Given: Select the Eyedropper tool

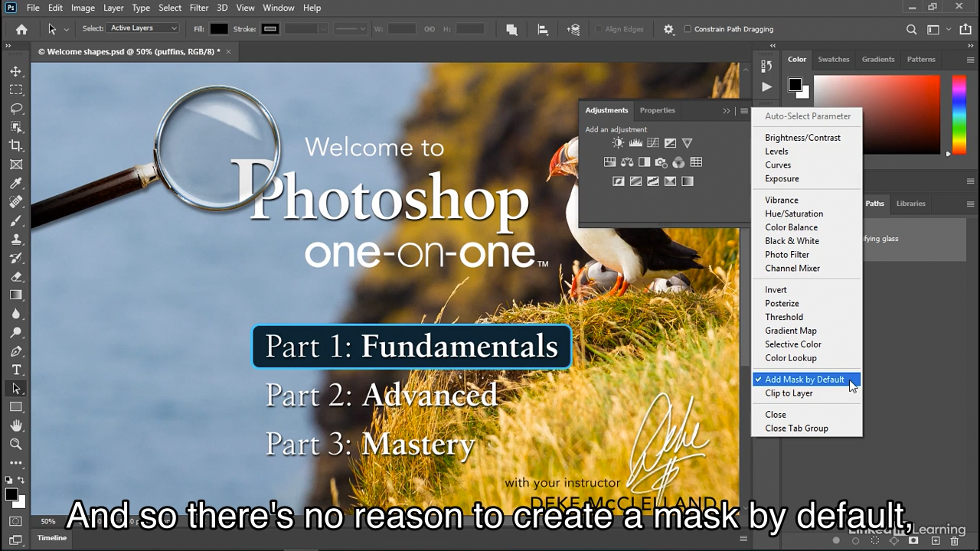Looking at the screenshot, I should [16, 183].
